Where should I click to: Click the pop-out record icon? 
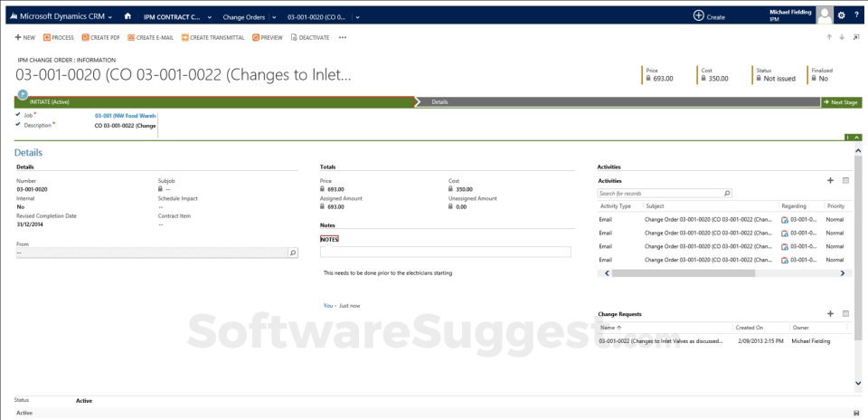click(856, 37)
